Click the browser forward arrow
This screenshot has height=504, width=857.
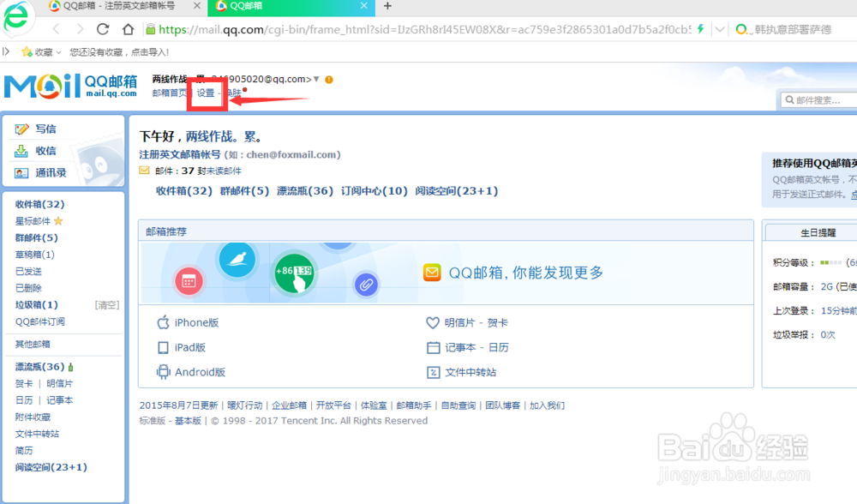80,29
